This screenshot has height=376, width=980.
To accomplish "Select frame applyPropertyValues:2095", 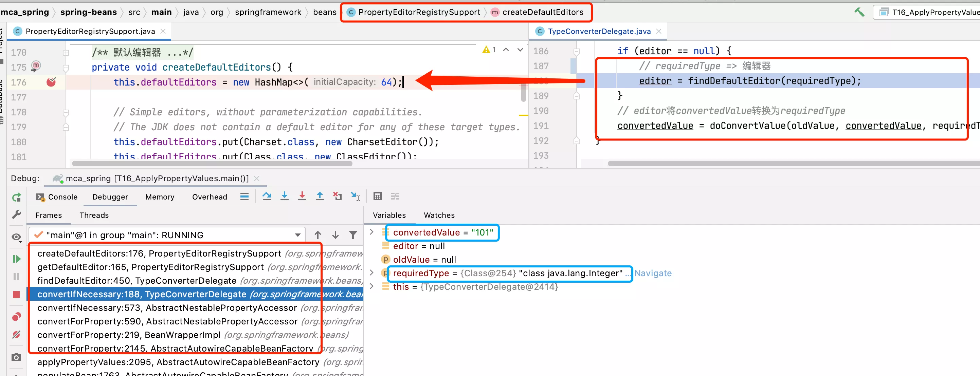I will tap(195, 362).
